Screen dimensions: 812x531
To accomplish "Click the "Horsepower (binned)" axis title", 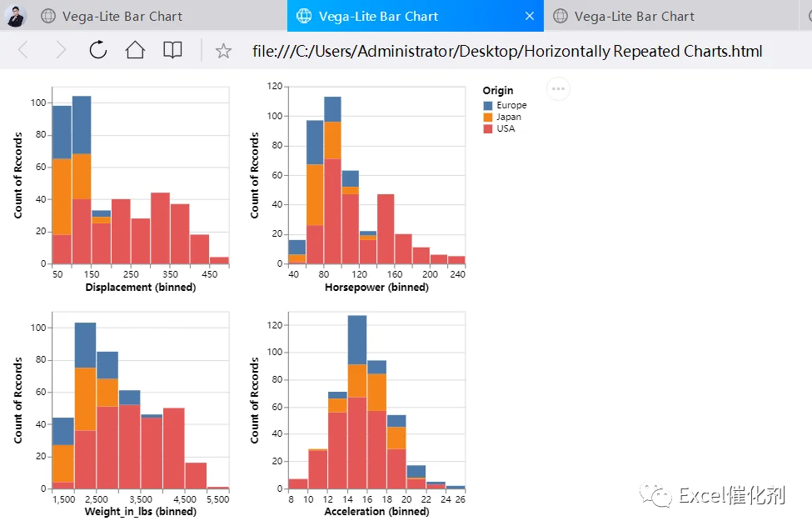I will pos(376,288).
